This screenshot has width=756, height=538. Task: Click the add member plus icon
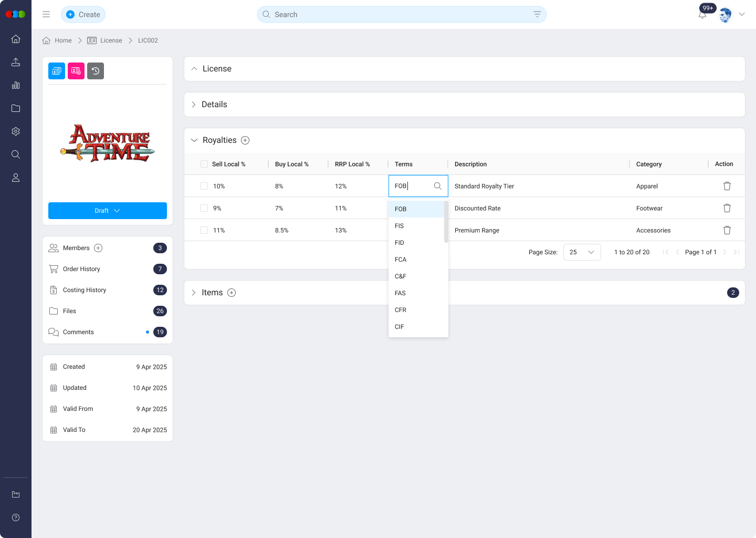[98, 248]
